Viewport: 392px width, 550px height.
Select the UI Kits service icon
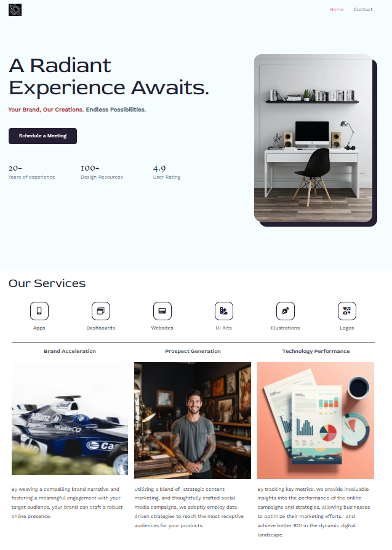(x=224, y=311)
